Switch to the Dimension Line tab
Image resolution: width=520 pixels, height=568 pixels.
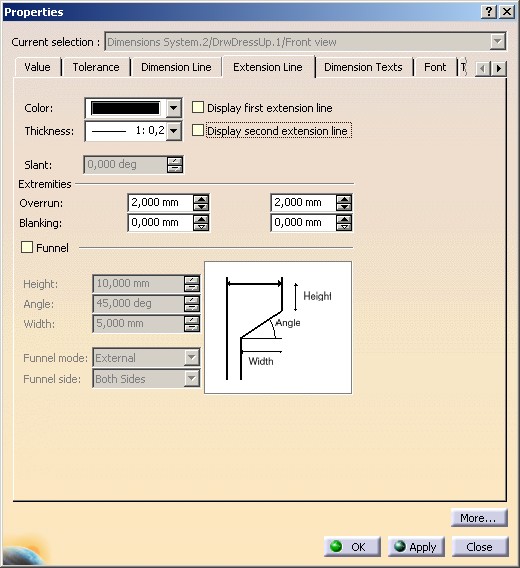coord(176,67)
